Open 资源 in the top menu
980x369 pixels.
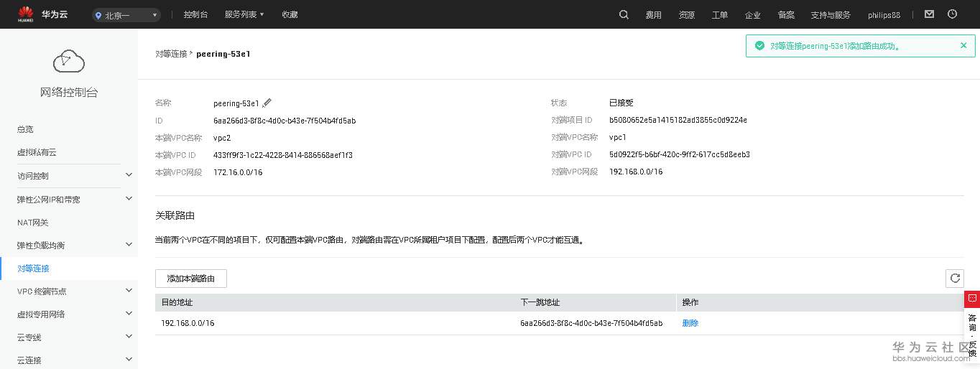686,15
